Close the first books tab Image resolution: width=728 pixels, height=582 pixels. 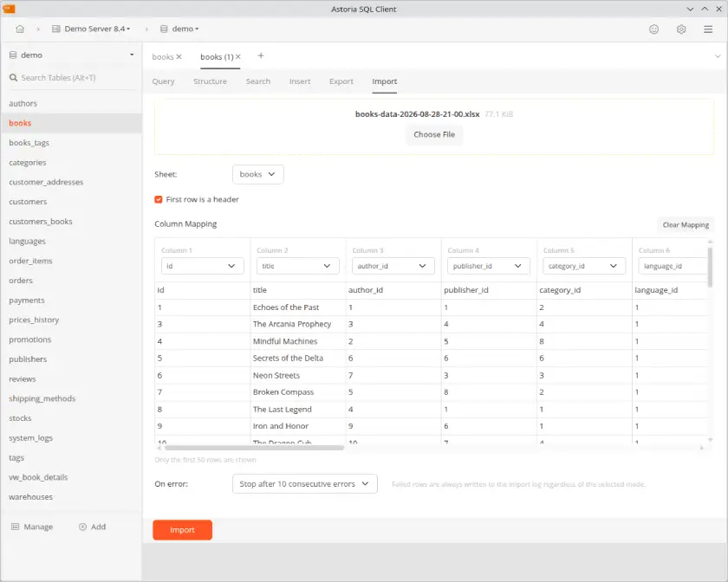tap(179, 56)
